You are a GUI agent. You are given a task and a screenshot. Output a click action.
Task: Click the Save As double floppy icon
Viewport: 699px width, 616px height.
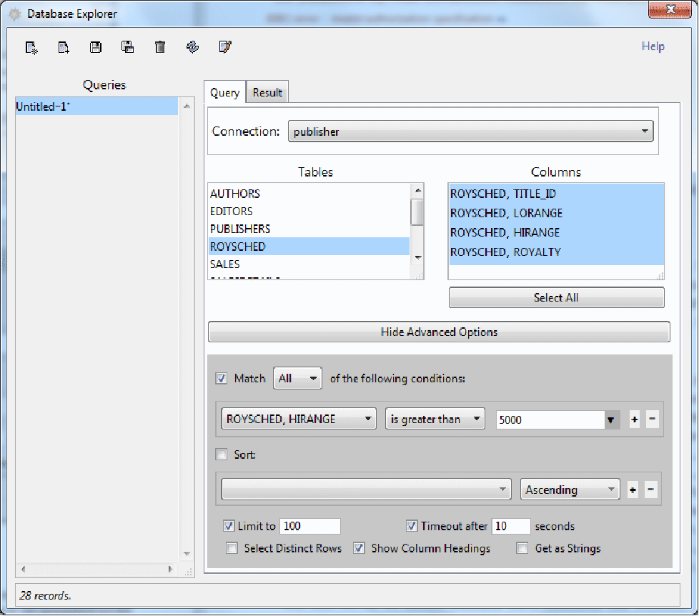coord(128,48)
